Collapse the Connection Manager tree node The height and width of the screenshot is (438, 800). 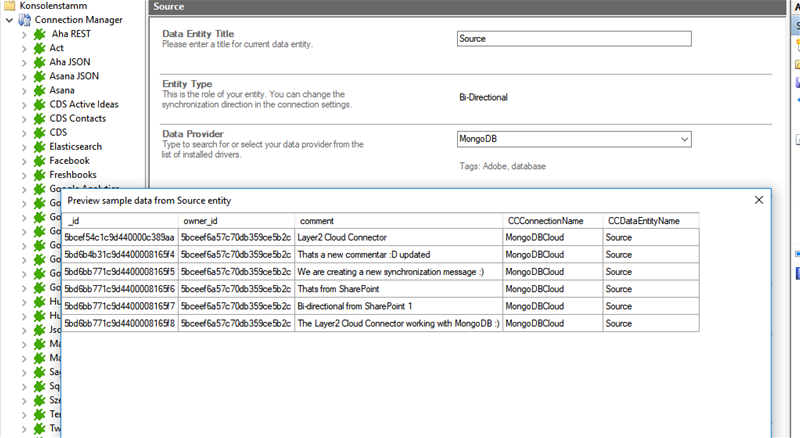point(9,20)
